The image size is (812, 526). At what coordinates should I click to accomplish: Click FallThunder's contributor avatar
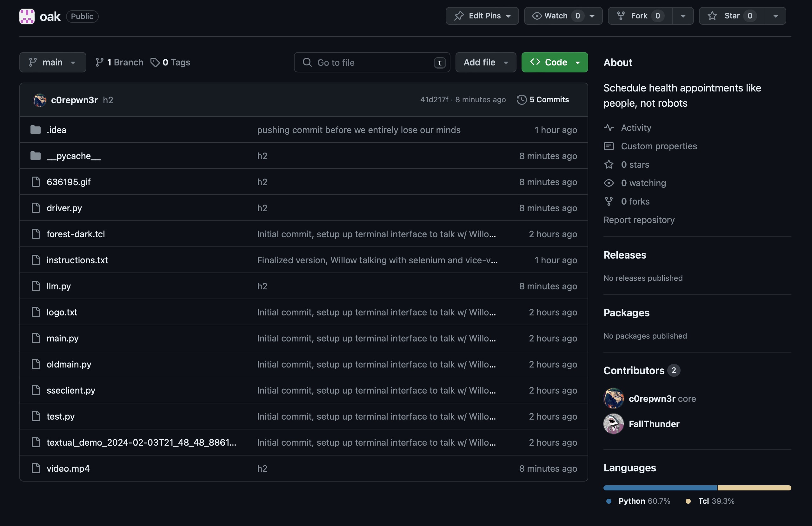pyautogui.click(x=613, y=424)
